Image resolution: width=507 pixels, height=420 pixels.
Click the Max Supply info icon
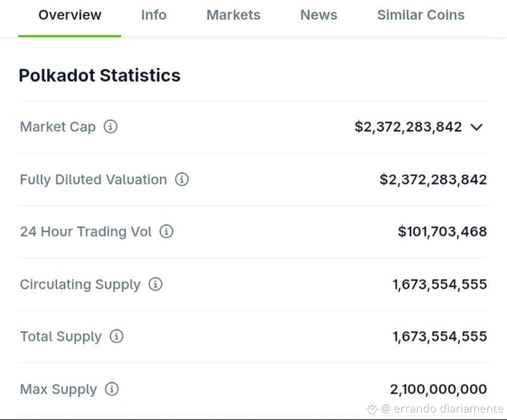tap(112, 389)
